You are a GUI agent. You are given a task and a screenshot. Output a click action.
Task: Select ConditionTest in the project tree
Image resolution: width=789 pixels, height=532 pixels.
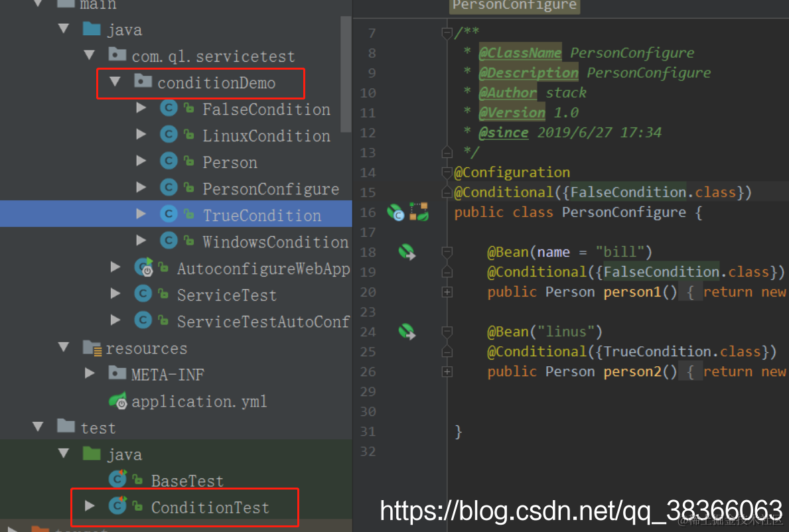pyautogui.click(x=210, y=508)
